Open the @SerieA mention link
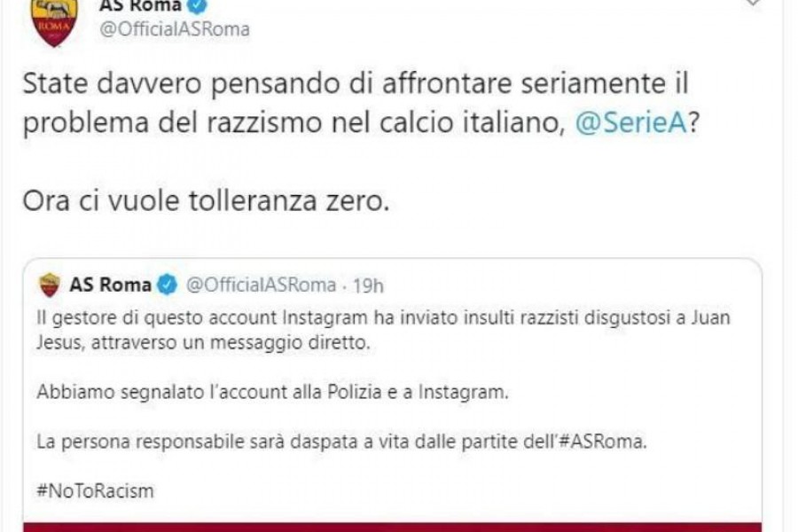The height and width of the screenshot is (532, 798). (x=631, y=122)
